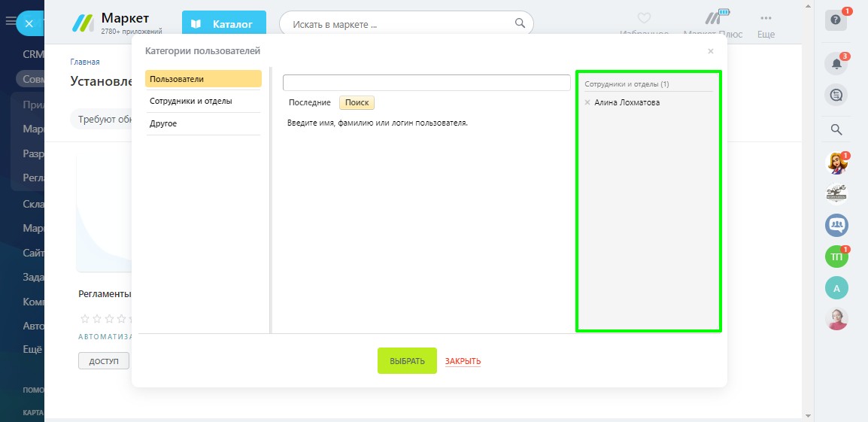Open the notifications bell icon

coord(836,65)
